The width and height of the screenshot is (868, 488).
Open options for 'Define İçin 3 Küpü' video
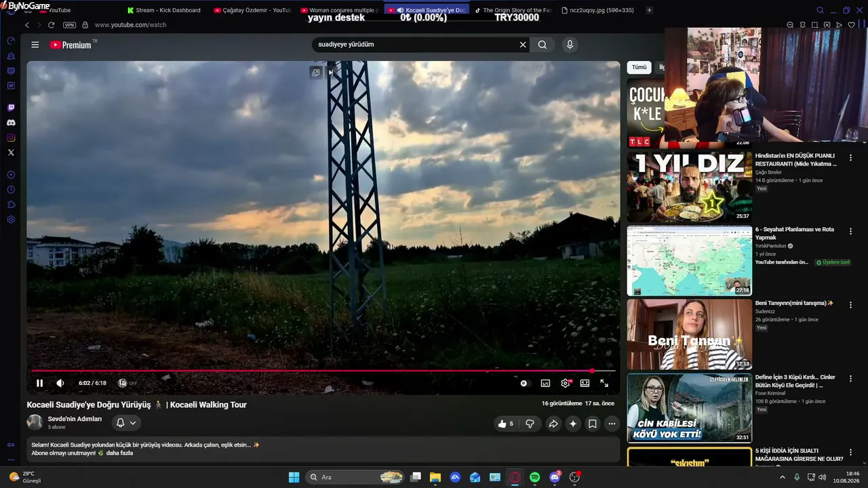[x=850, y=379]
